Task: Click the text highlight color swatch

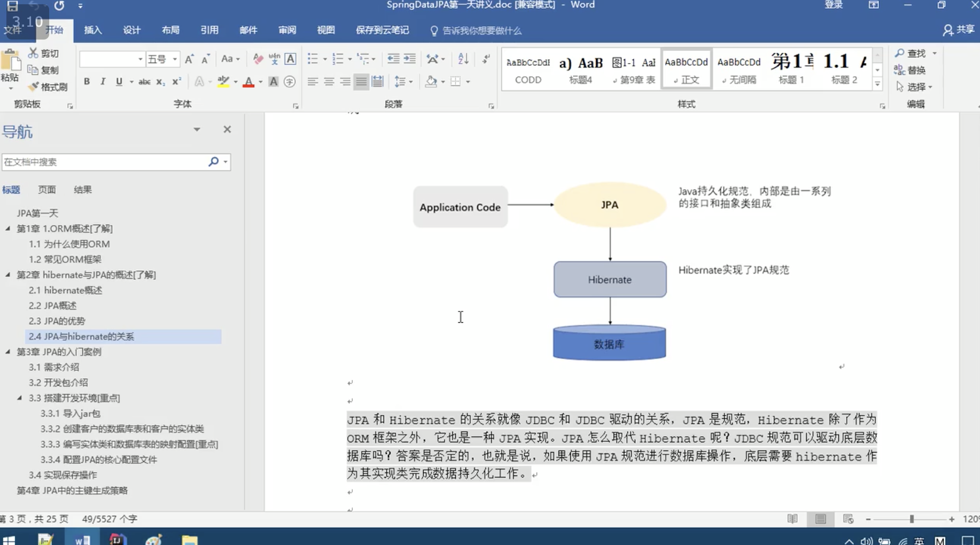Action: pos(223,82)
